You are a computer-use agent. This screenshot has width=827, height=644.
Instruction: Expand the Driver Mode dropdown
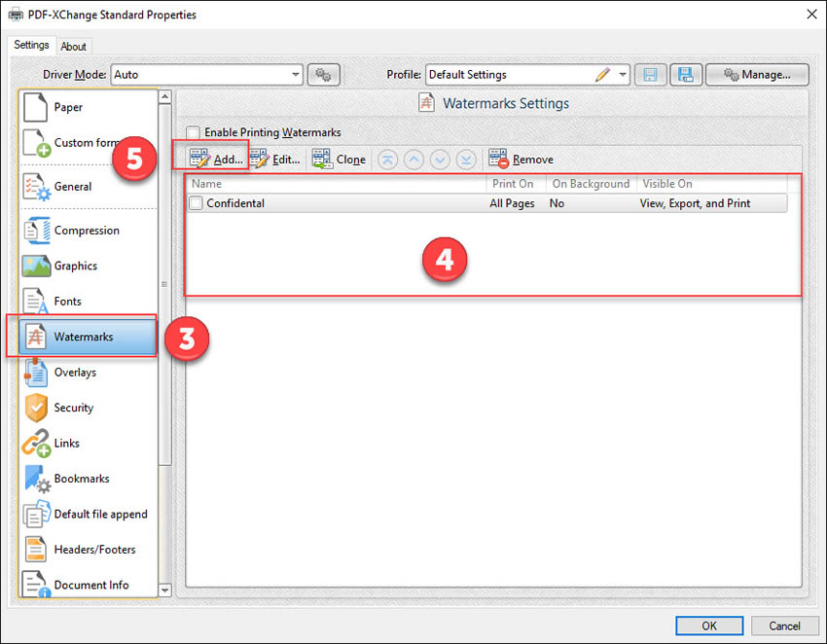click(296, 75)
